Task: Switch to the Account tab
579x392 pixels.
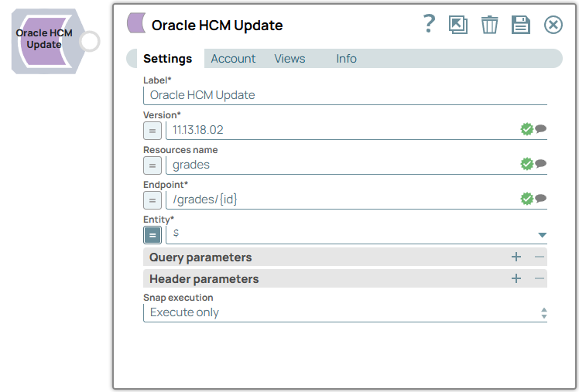Action: 233,59
